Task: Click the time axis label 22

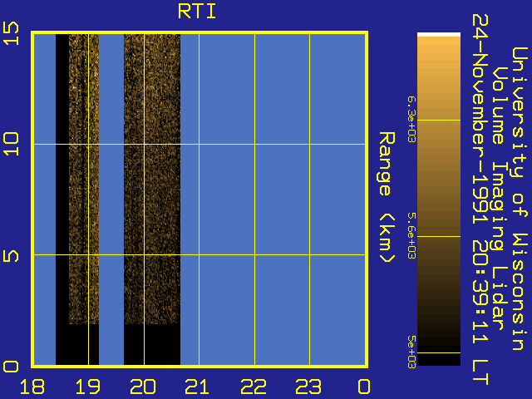Action: click(x=253, y=387)
